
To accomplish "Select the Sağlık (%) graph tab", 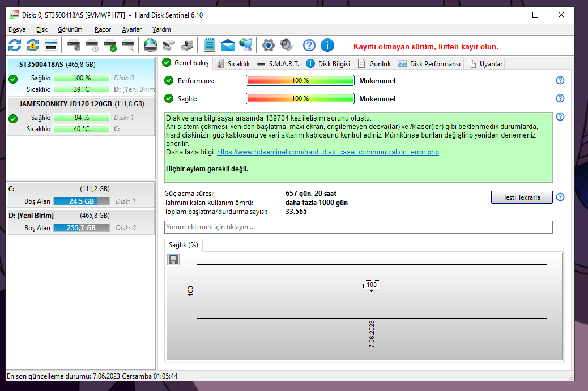I will [184, 245].
